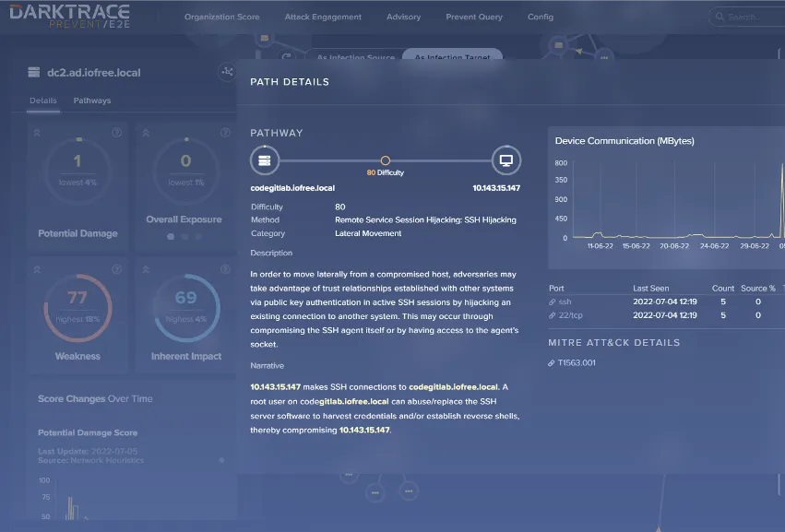Click the 80 Difficulty pathway midpoint marker
This screenshot has height=532, width=785.
point(385,160)
